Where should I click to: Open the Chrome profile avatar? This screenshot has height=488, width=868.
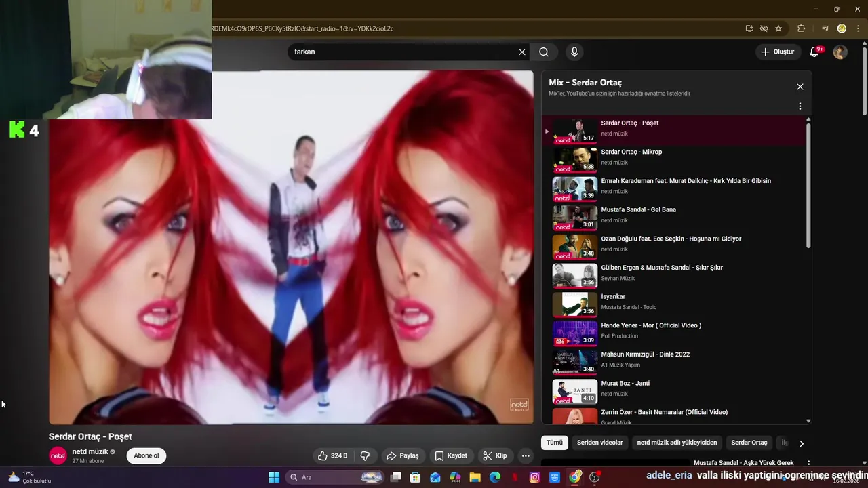(842, 28)
